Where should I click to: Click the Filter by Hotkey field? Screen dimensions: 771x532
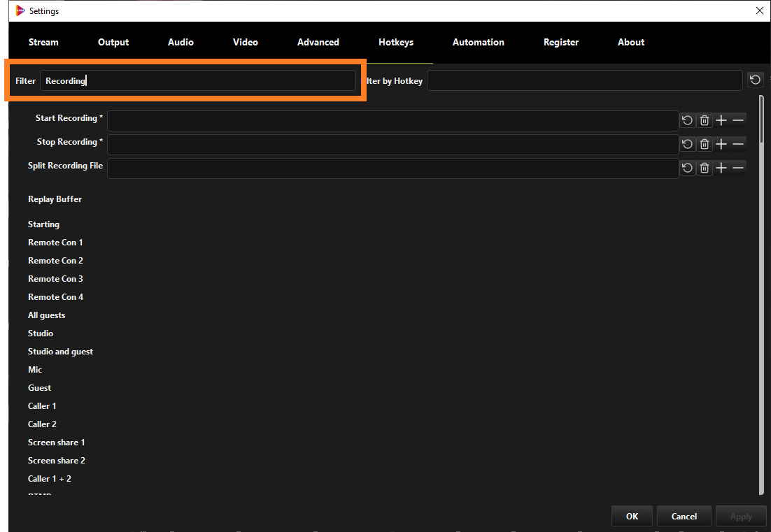584,80
